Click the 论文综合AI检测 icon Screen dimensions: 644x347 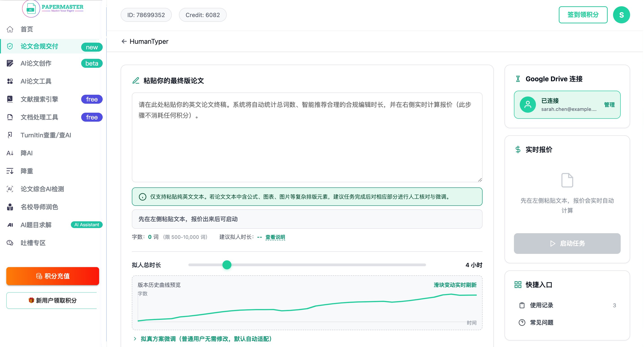click(x=10, y=189)
